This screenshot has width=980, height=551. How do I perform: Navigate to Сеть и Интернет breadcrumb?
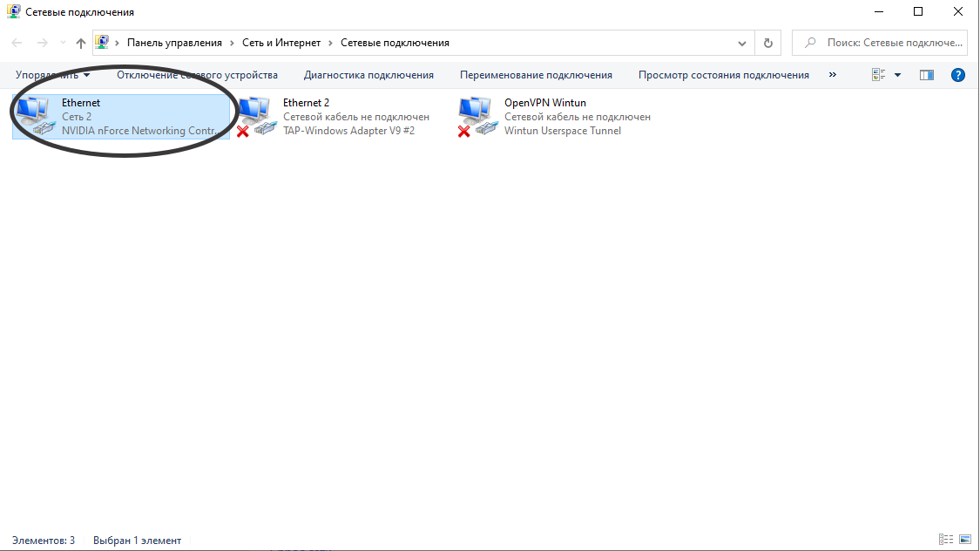pos(281,43)
